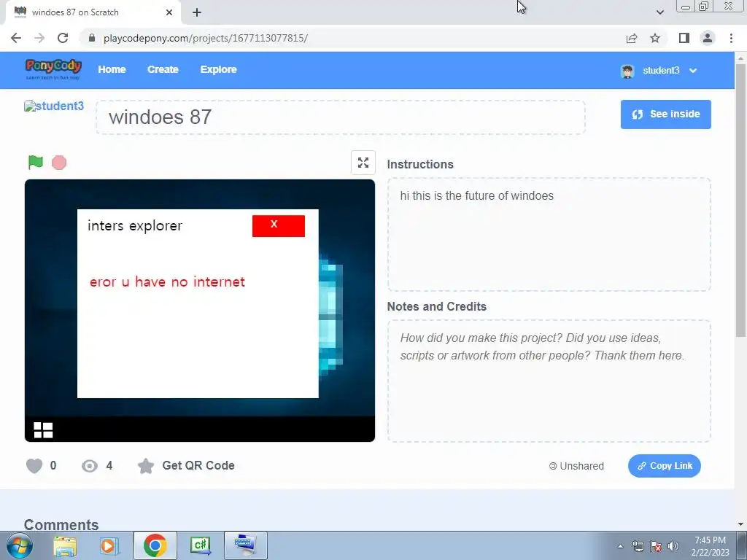Click the browser forward arrow
Viewport: 747px width, 560px height.
pyautogui.click(x=39, y=38)
